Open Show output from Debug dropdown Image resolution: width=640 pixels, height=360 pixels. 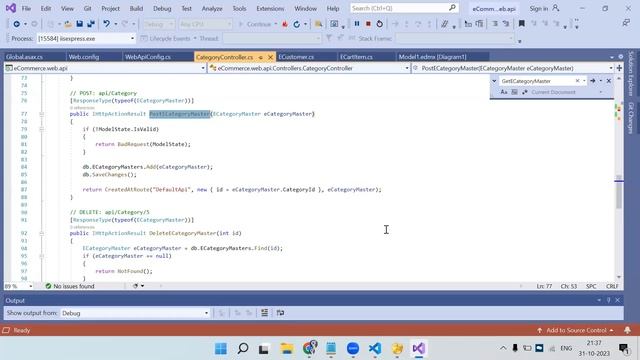(x=135, y=313)
